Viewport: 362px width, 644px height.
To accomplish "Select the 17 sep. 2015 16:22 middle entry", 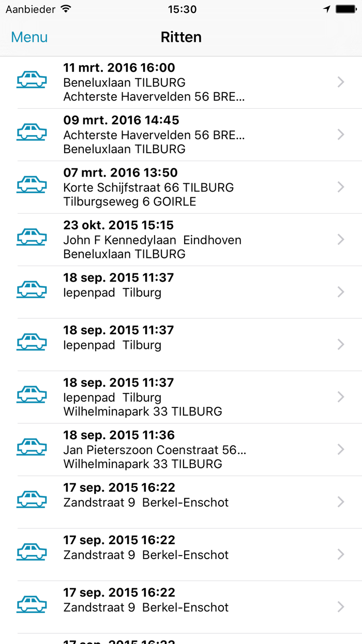I will [x=181, y=552].
